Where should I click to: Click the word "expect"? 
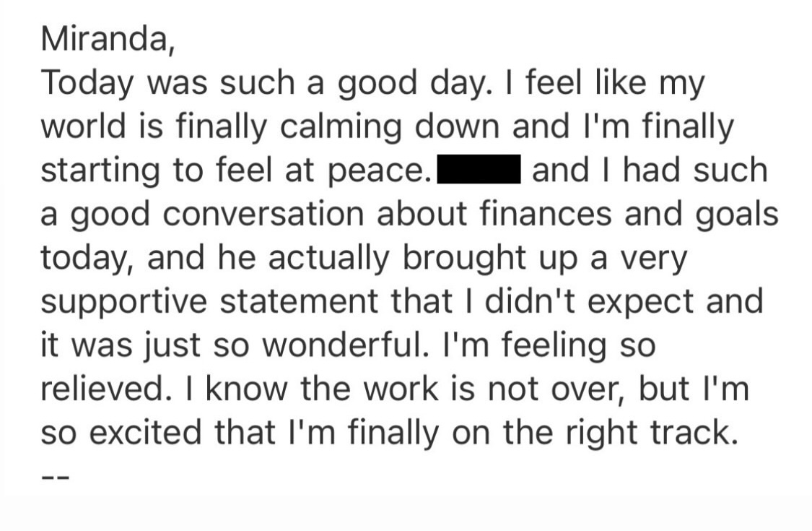634,302
